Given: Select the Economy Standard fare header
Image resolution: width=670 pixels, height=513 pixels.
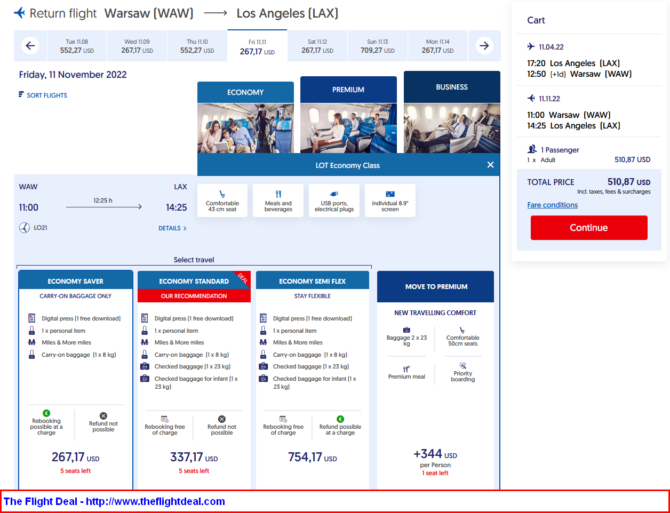Looking at the screenshot, I should [x=194, y=281].
